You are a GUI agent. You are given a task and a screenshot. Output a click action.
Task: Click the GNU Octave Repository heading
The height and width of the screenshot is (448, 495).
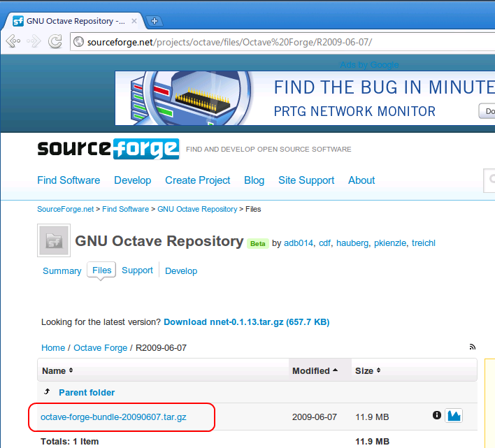coord(159,241)
